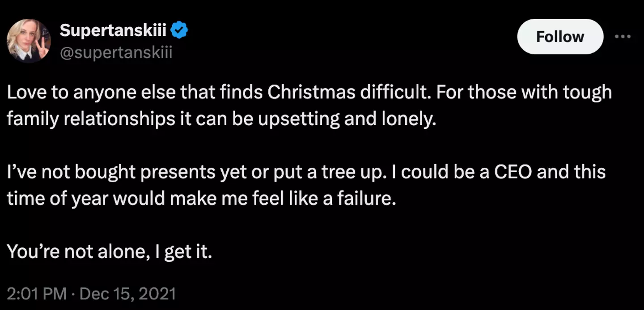Click the three-dot icon in the top right corner
Viewport: 644px width, 310px height.
pos(623,37)
